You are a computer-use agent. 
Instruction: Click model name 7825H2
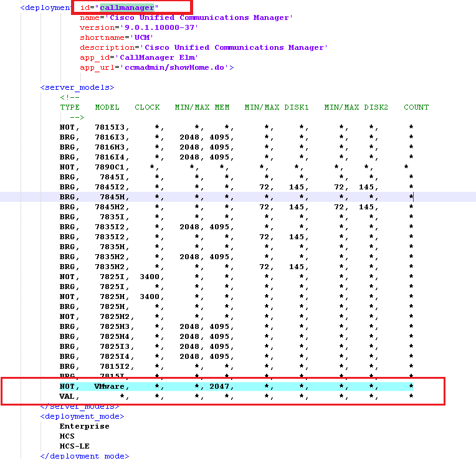[x=115, y=317]
